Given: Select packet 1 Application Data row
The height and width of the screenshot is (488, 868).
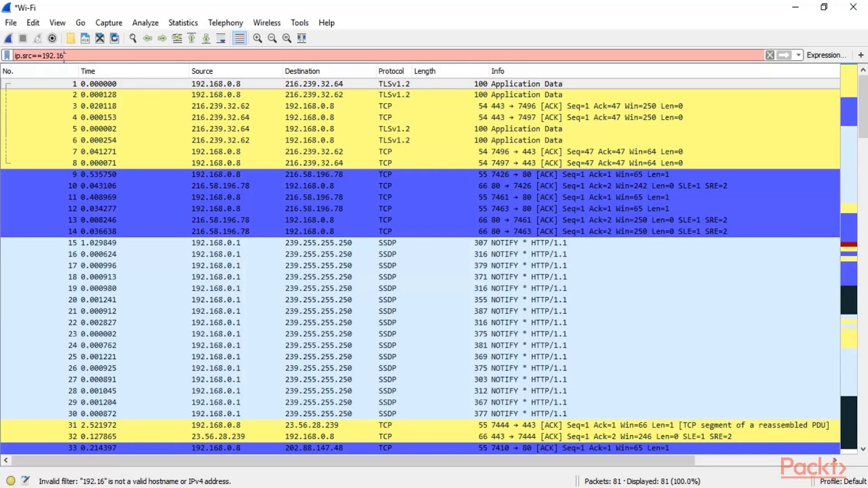Looking at the screenshot, I should (x=420, y=84).
